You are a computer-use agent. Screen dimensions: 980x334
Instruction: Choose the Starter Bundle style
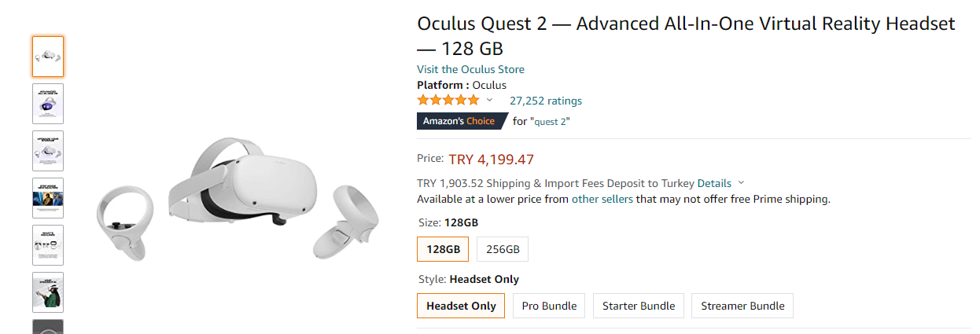pyautogui.click(x=639, y=306)
